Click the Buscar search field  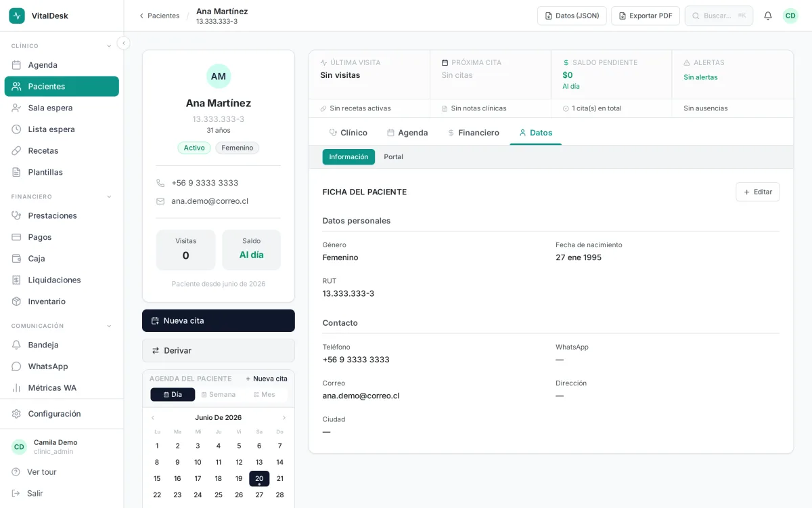(719, 16)
